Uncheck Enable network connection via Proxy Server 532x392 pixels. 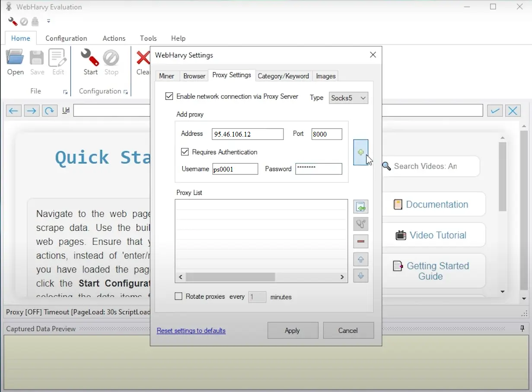tap(169, 96)
